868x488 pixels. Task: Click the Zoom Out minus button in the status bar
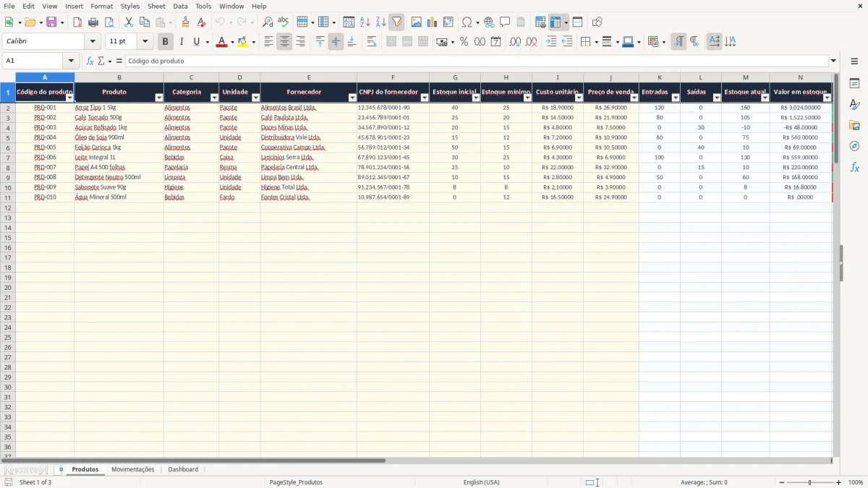[x=780, y=482]
